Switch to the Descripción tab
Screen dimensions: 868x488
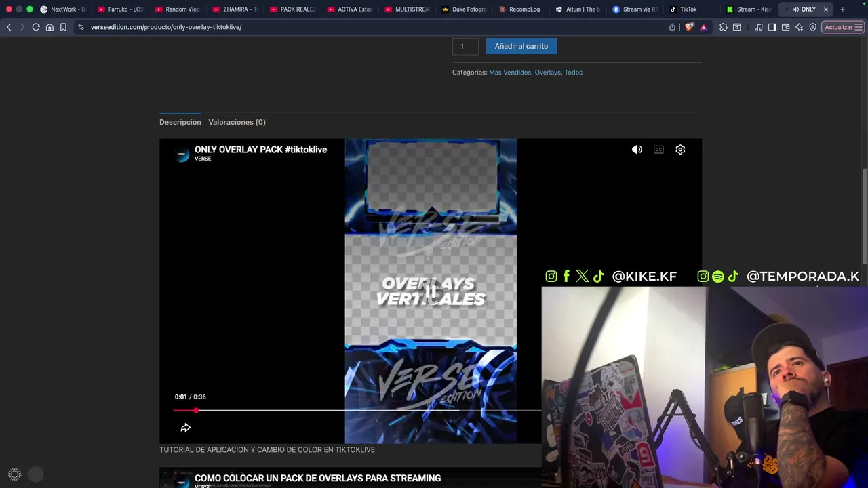click(180, 122)
